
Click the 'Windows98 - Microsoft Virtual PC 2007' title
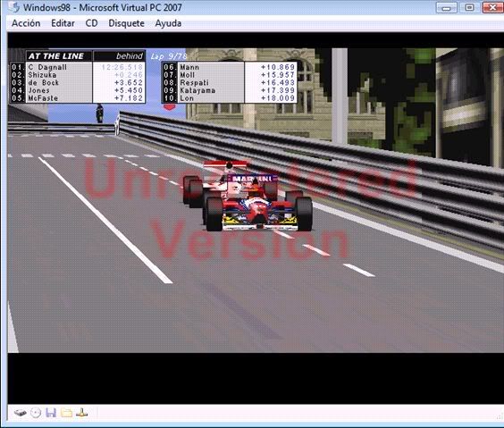(x=103, y=7)
